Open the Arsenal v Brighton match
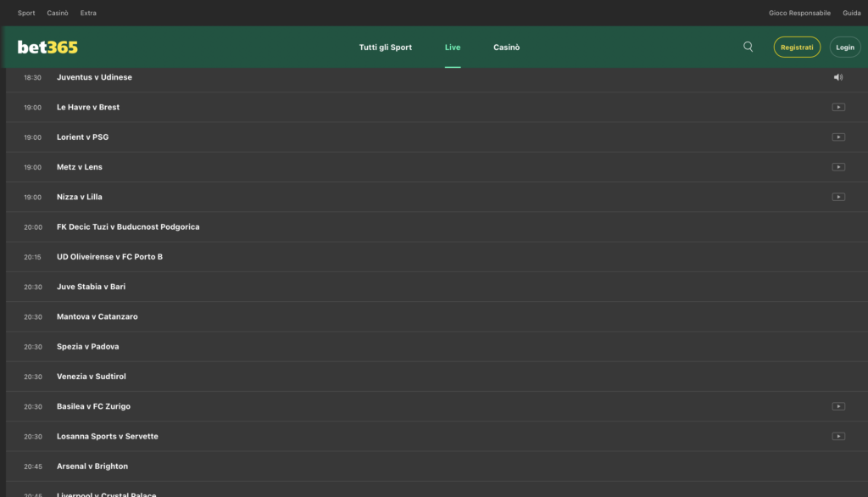This screenshot has width=868, height=497. tap(92, 466)
